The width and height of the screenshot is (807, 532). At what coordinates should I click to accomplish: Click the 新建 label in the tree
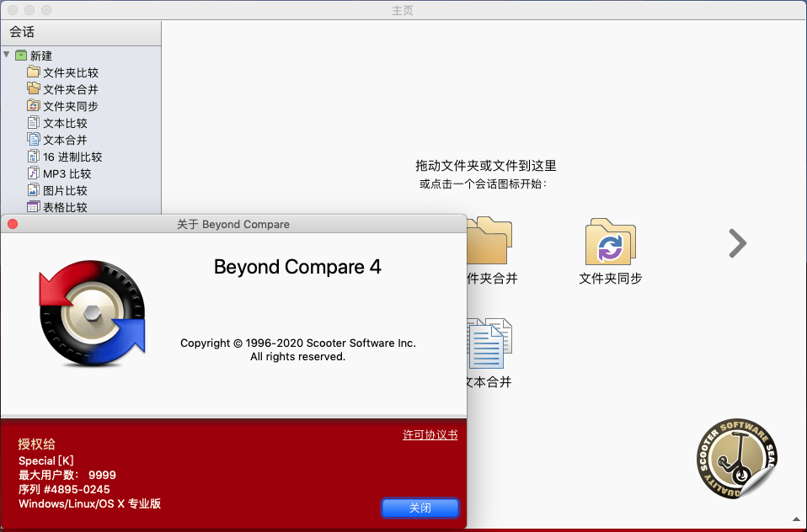click(41, 56)
